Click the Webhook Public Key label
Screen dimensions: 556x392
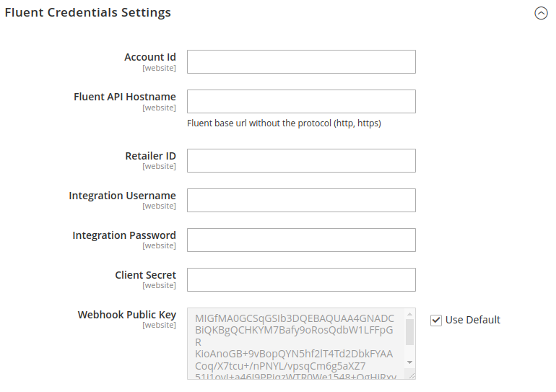click(126, 315)
